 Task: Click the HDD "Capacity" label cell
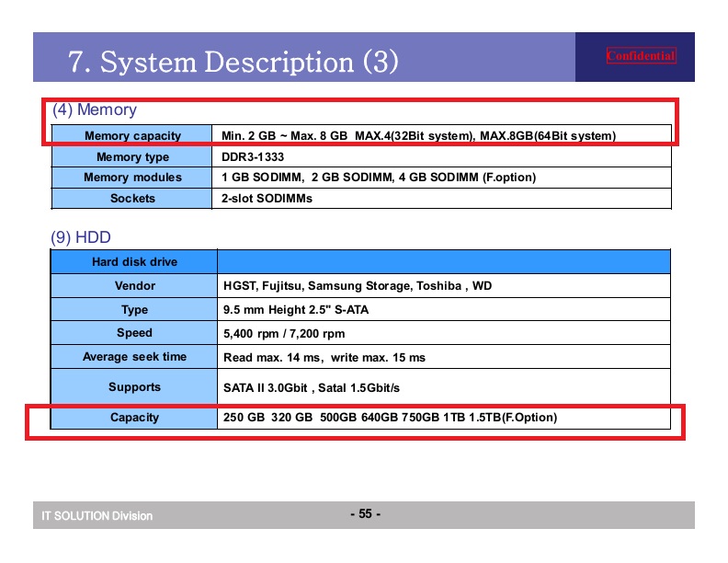click(x=134, y=418)
